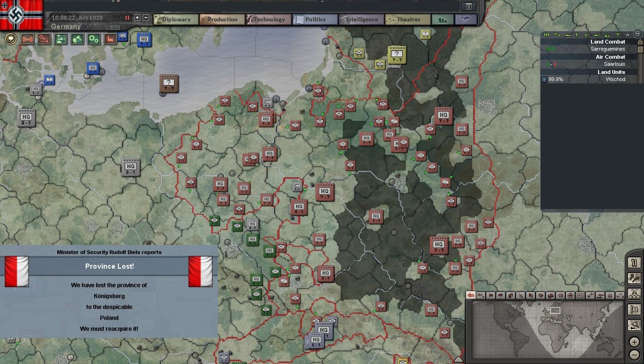Select airplane map mode tab
The width and height of the screenshot is (644, 364).
590,295
